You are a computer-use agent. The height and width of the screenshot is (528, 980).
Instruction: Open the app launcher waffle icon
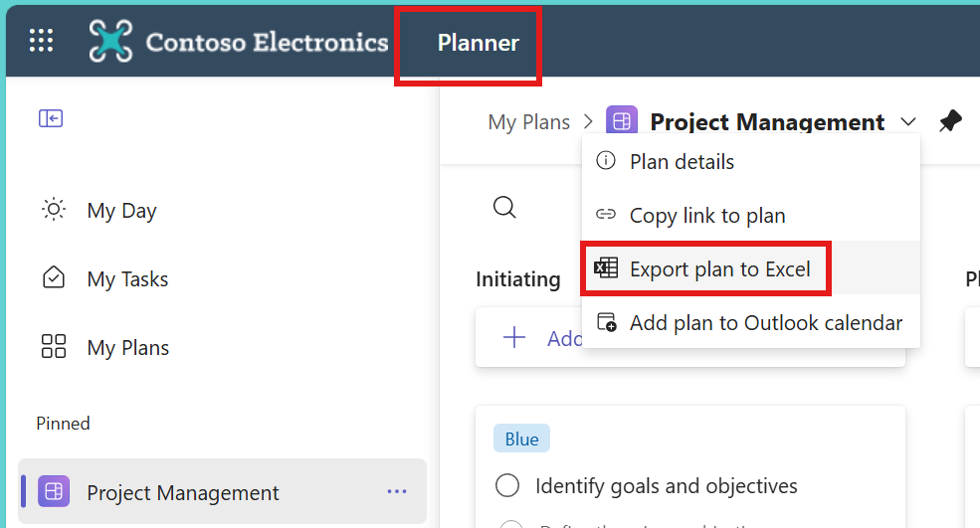(x=41, y=41)
